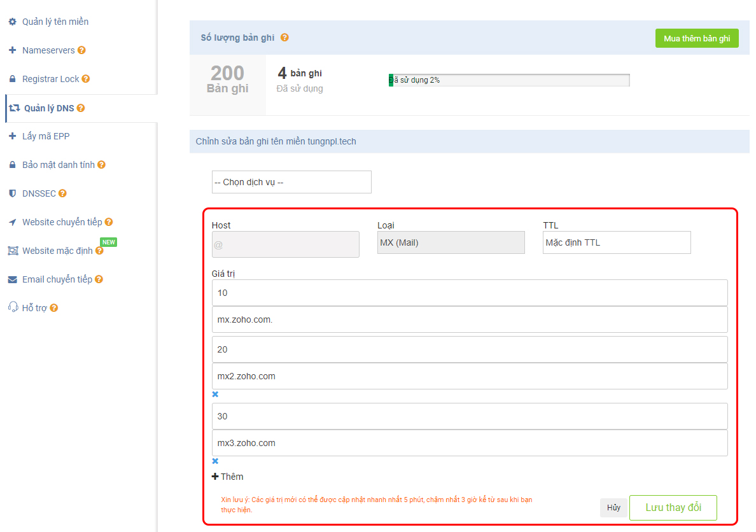Click the envelope icon beside Email chuyển tiếp

13,280
